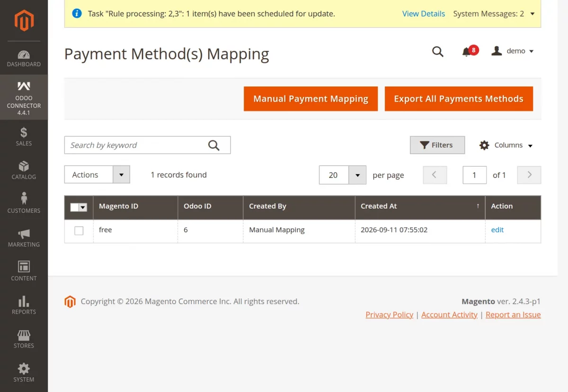
Task: Open the Customers sidebar menu
Action: [x=24, y=204]
